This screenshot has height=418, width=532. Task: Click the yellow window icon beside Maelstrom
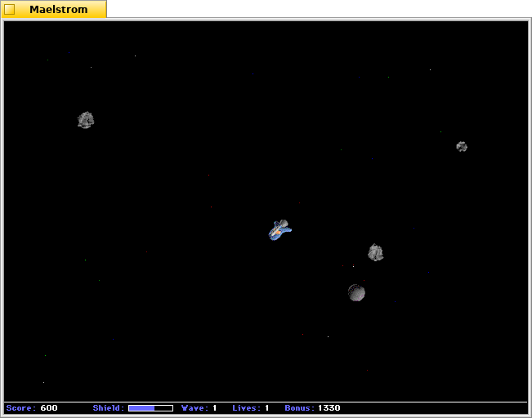point(10,9)
